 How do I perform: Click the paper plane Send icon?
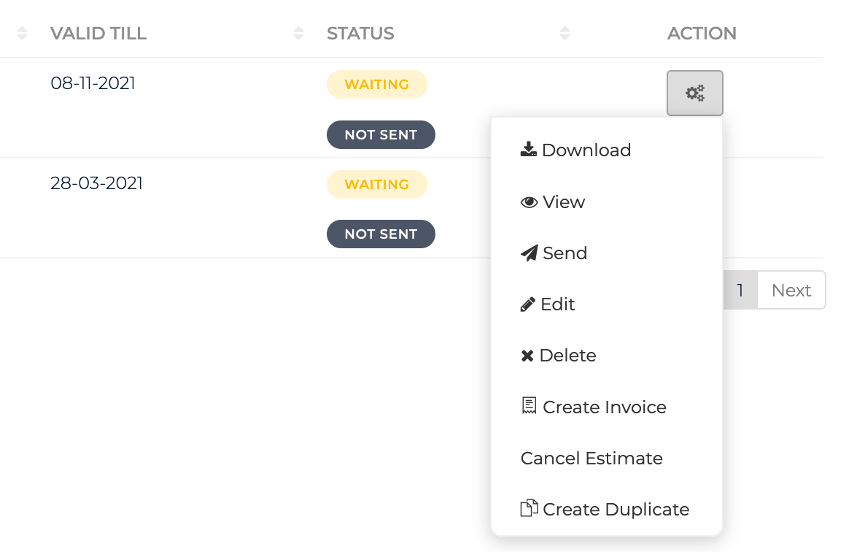[x=529, y=254]
